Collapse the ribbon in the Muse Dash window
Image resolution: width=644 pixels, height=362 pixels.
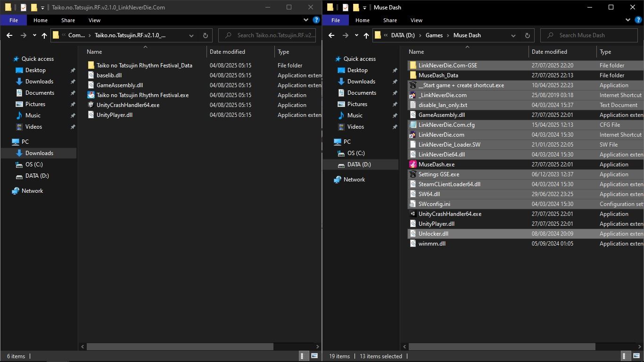(628, 20)
